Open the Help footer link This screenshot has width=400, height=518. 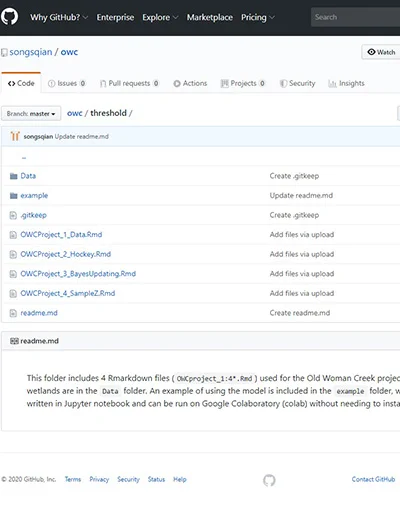pyautogui.click(x=180, y=479)
